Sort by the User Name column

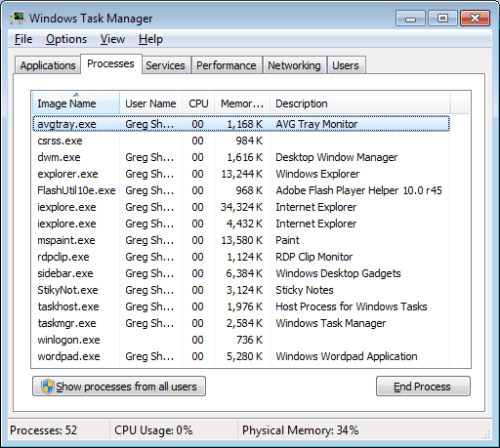[x=151, y=103]
